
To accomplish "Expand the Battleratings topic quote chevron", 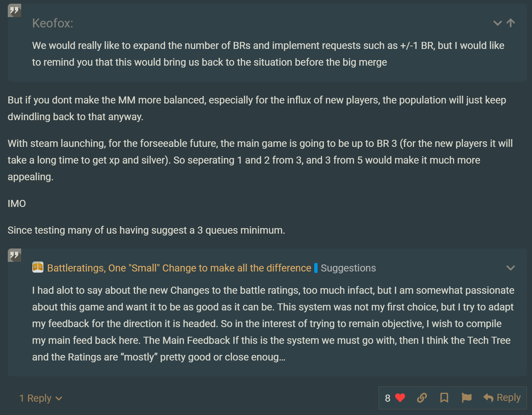I will click(510, 268).
